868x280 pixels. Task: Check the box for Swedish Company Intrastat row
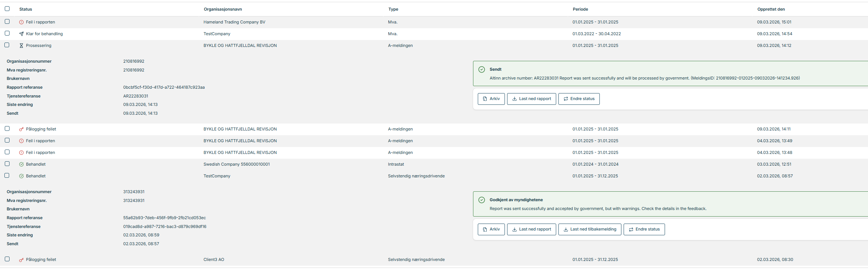tap(7, 164)
